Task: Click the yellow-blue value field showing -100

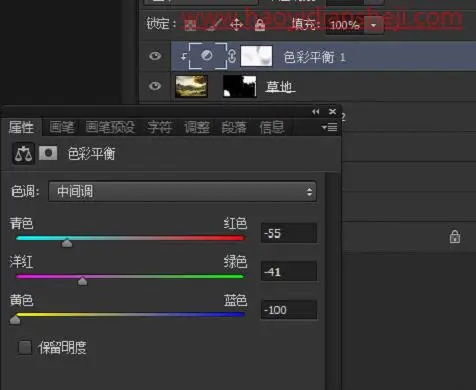Action: [289, 310]
